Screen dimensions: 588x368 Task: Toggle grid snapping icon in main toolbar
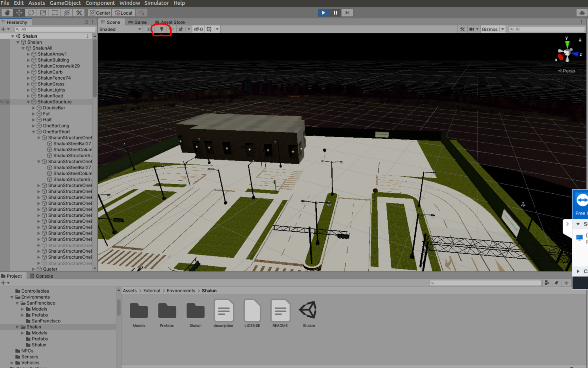[x=141, y=13]
